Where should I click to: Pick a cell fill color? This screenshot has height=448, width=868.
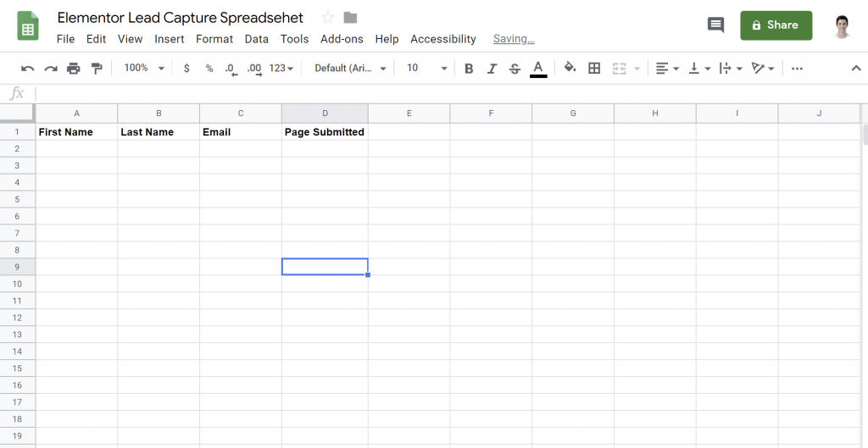pos(570,68)
